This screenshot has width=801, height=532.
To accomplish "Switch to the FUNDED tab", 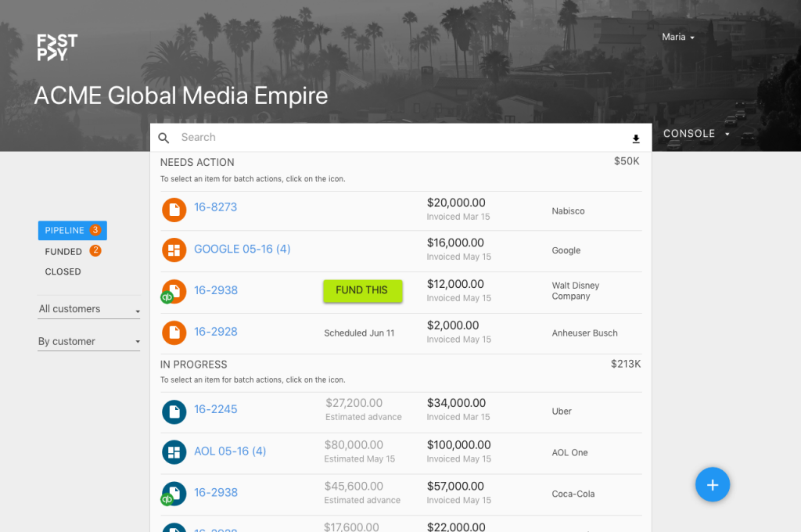I will [63, 251].
